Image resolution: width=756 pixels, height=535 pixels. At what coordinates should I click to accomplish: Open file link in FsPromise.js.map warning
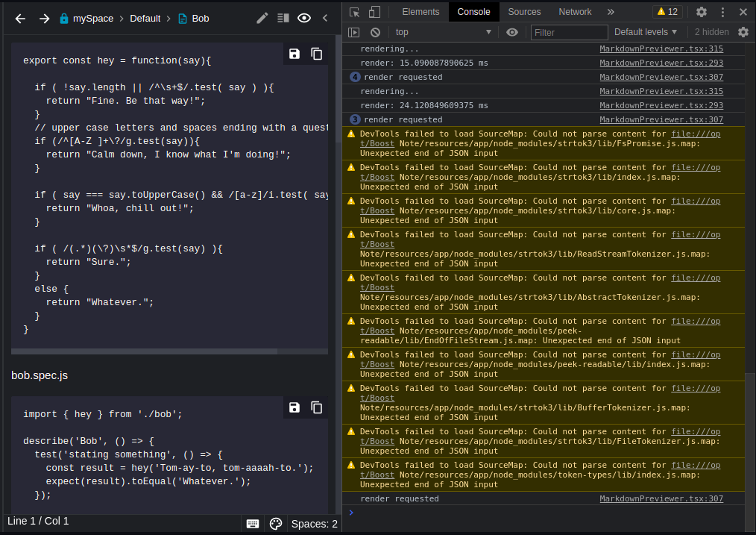(x=696, y=134)
